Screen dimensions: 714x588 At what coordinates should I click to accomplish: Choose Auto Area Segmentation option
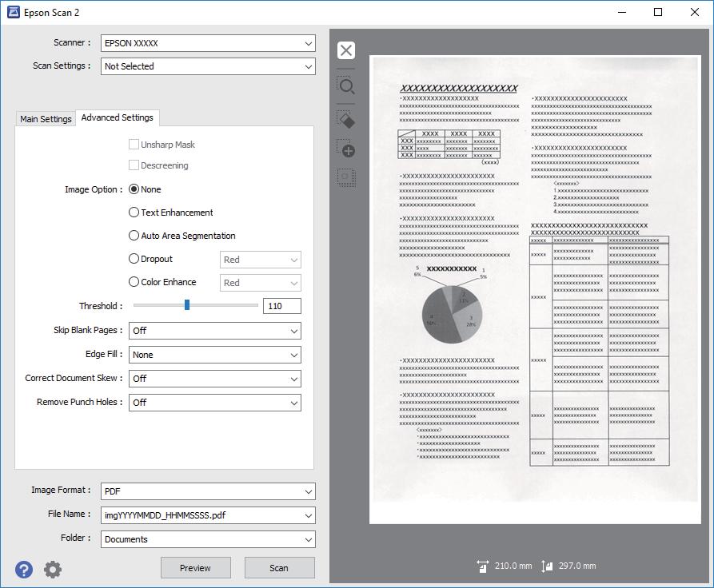[134, 236]
